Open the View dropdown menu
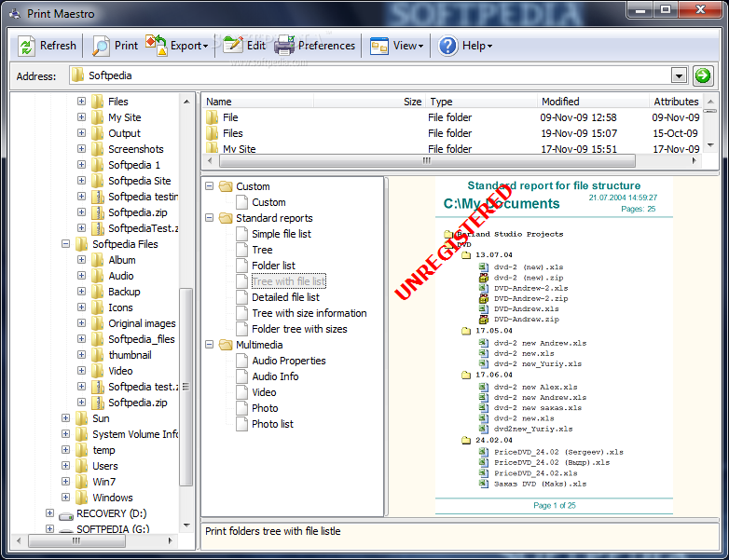 point(397,46)
